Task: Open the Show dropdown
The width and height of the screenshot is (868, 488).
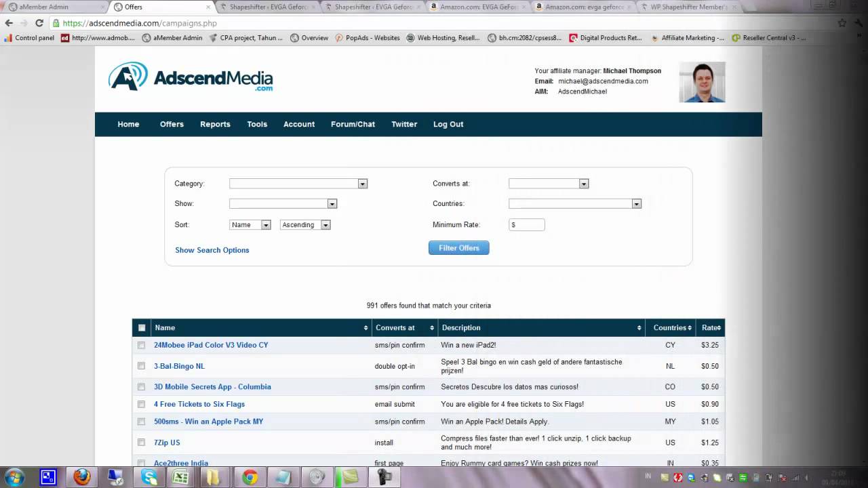Action: pyautogui.click(x=283, y=203)
